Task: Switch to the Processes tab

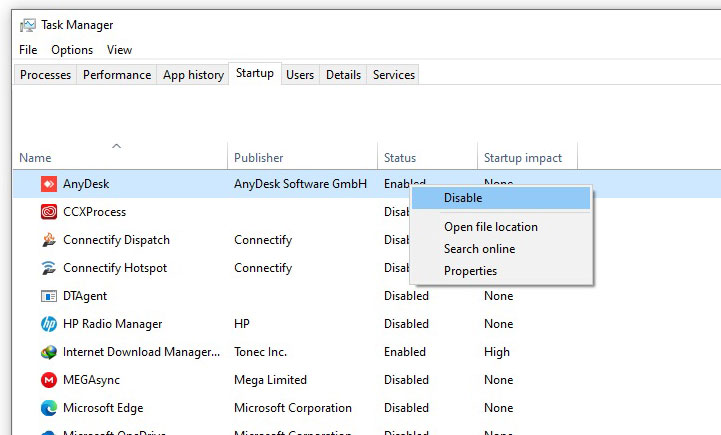Action: [46, 74]
